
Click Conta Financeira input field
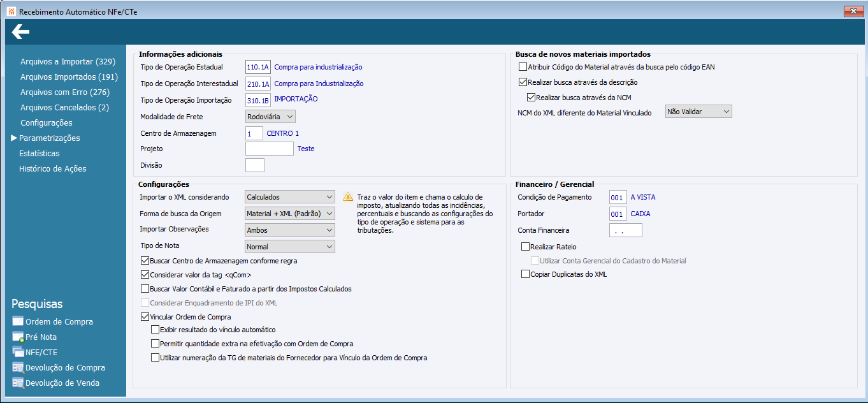point(626,230)
